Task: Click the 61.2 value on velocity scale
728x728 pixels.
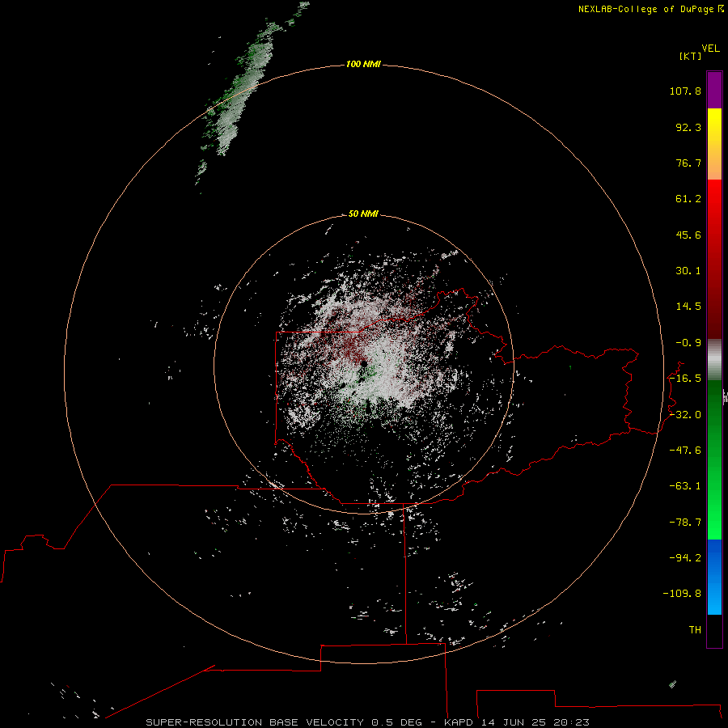Action: (x=688, y=199)
